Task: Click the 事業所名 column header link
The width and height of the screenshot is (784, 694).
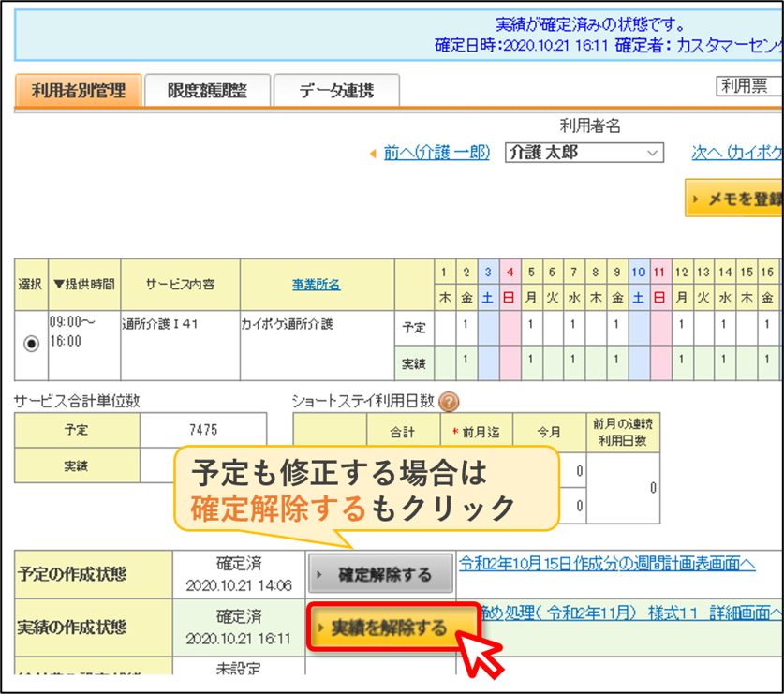Action: (316, 285)
